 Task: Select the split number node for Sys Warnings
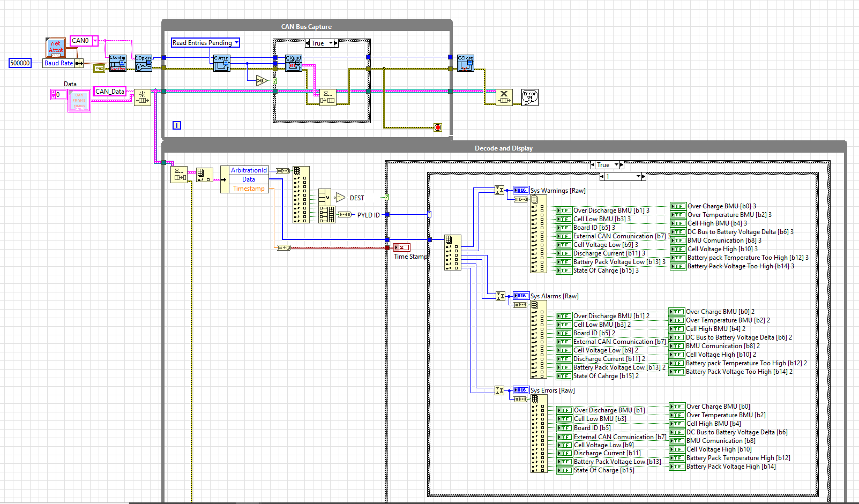pos(499,190)
